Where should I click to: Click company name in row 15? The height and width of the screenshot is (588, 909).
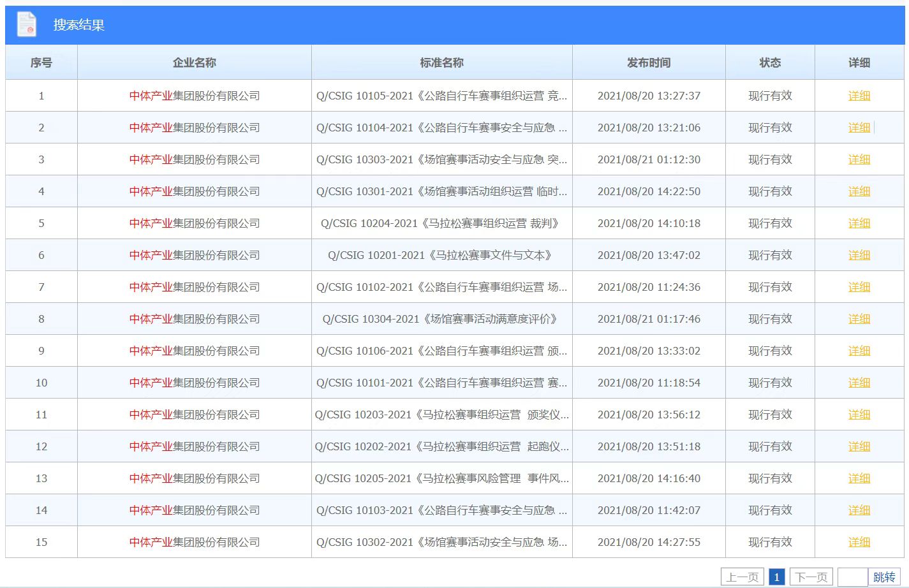[x=195, y=542]
